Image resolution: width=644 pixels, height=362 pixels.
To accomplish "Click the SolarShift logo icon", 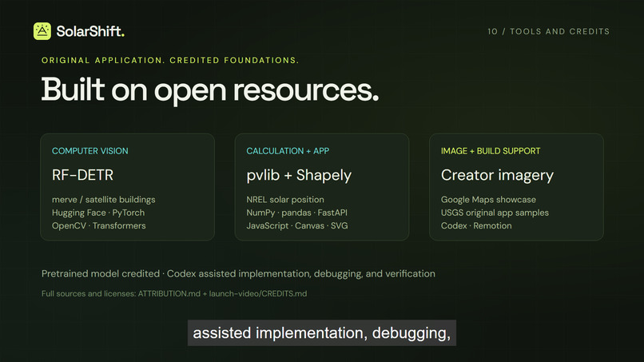I will [42, 31].
